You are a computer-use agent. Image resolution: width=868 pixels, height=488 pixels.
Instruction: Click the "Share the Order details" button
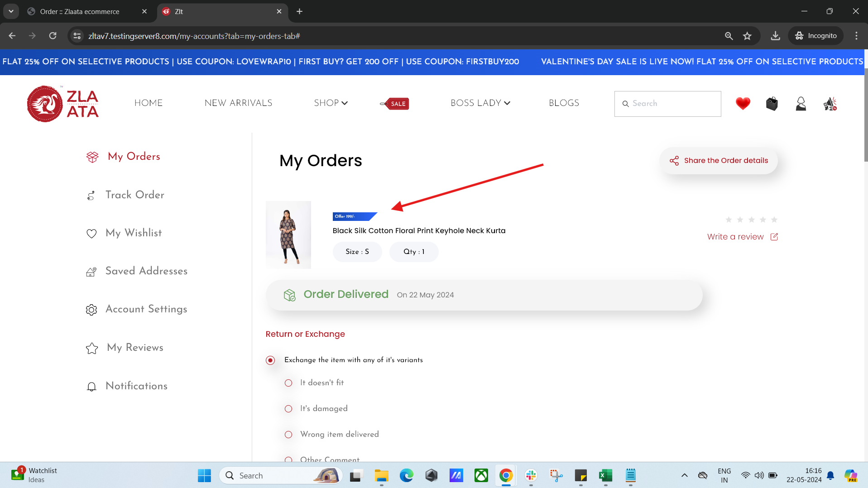click(719, 160)
